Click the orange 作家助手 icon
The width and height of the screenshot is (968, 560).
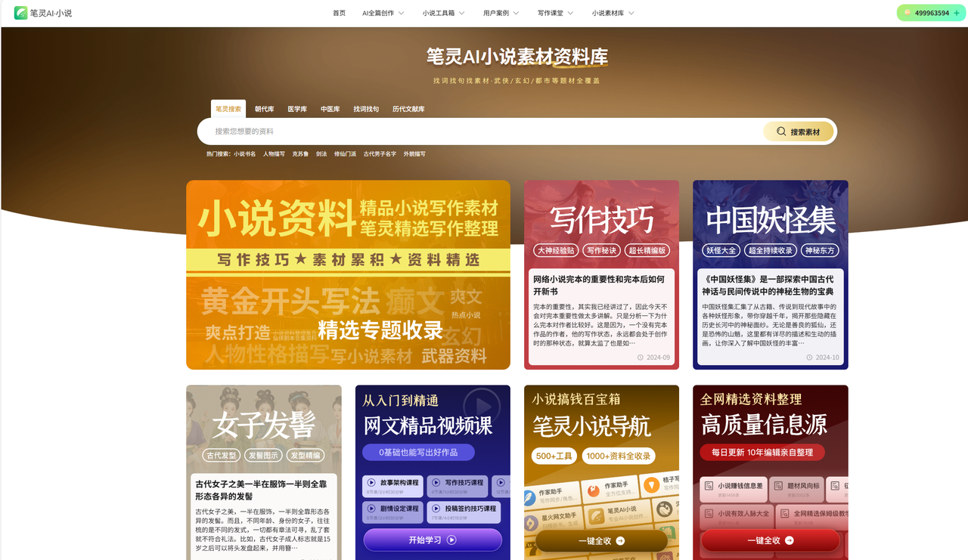click(593, 491)
